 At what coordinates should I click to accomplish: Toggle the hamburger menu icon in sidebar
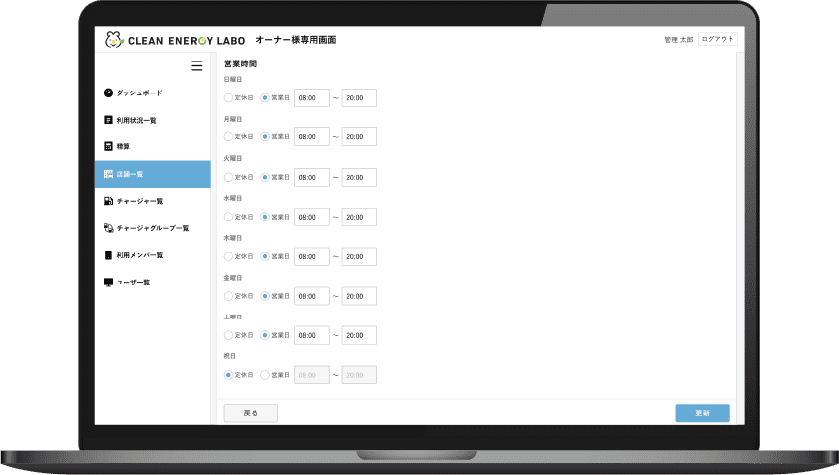197,66
